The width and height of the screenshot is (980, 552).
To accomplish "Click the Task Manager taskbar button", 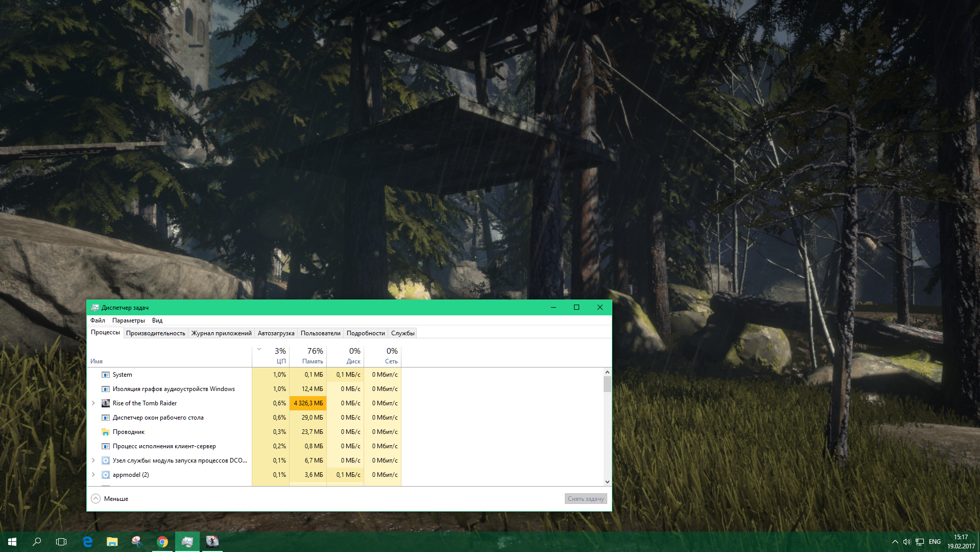I will coord(187,542).
